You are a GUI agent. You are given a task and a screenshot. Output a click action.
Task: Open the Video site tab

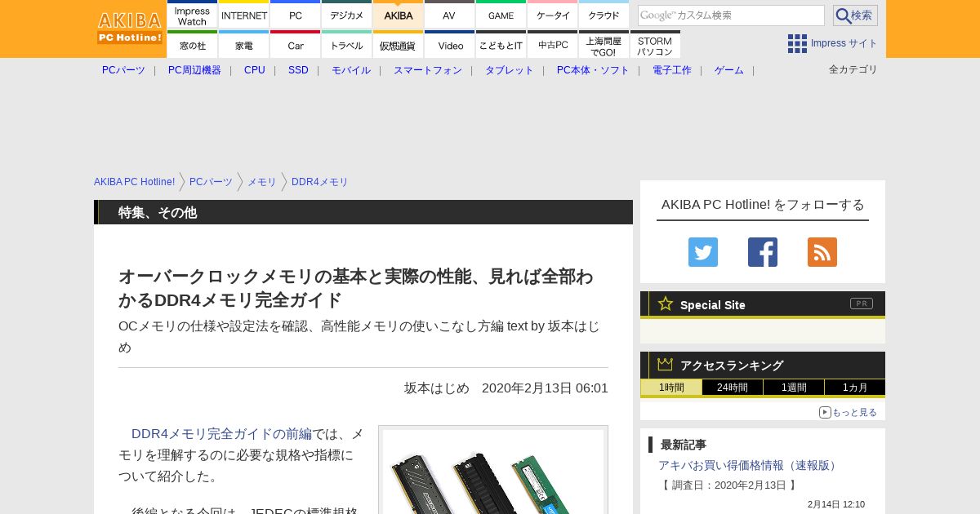(x=450, y=44)
